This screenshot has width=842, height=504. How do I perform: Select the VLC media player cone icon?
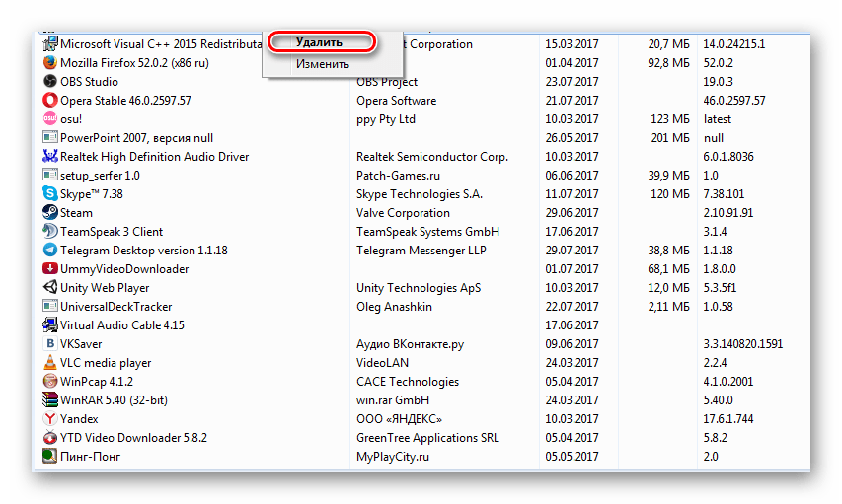pos(50,363)
